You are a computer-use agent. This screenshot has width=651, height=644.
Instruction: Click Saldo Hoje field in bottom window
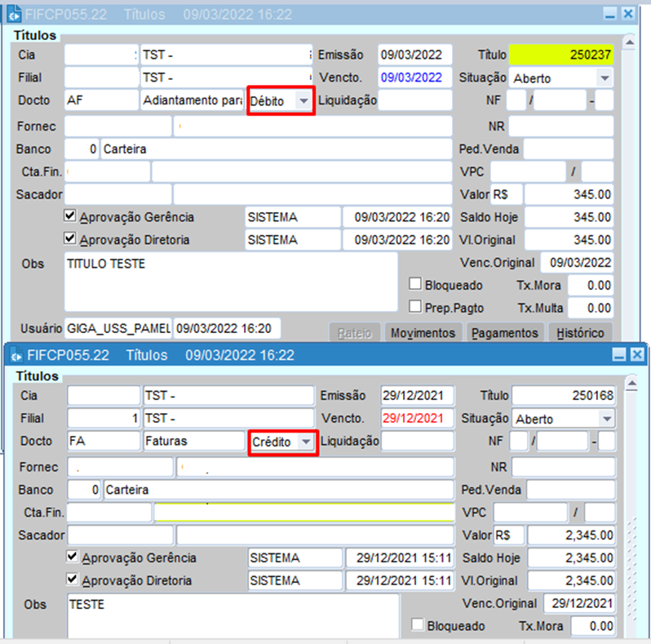pyautogui.click(x=571, y=558)
